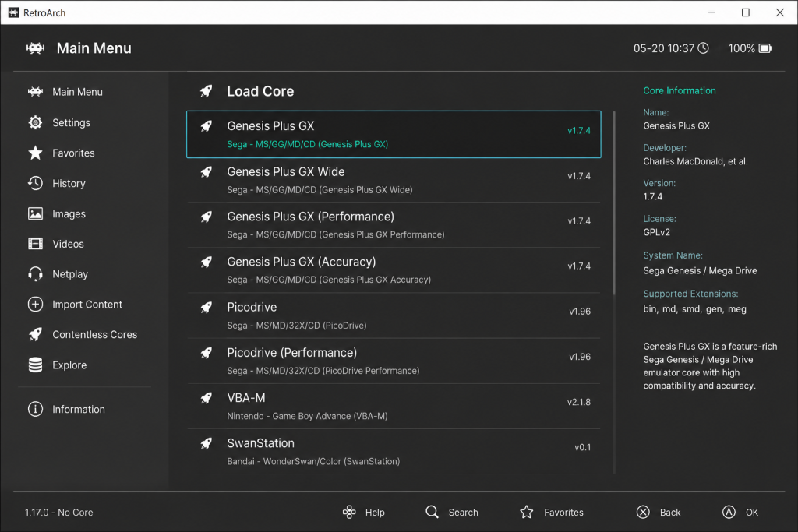Screen dimensions: 798x532
Task: Click the Main Menu sidebar invader icon
Action: pos(35,92)
